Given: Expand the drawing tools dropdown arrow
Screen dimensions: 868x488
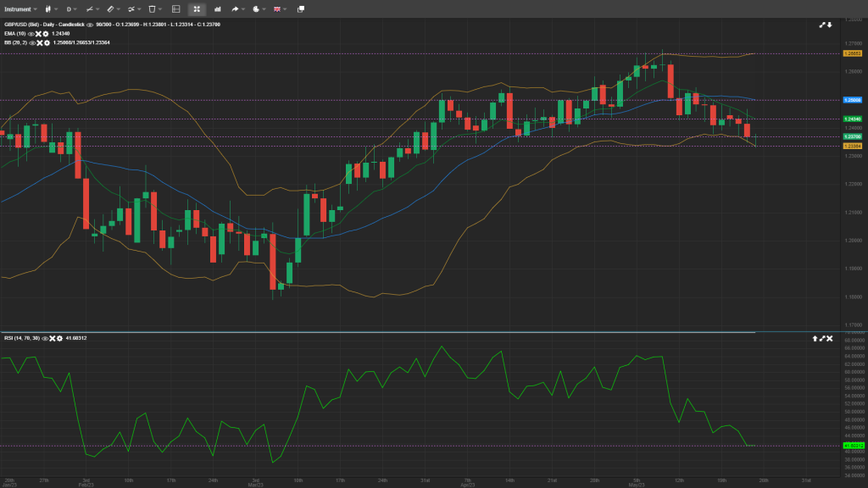Looking at the screenshot, I should point(97,9).
